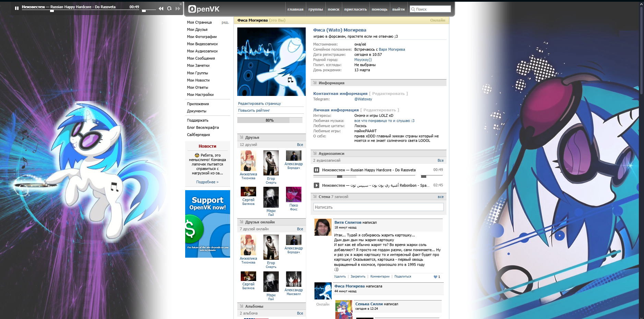Open Пеко Фокс avatar in Друзья

294,194
